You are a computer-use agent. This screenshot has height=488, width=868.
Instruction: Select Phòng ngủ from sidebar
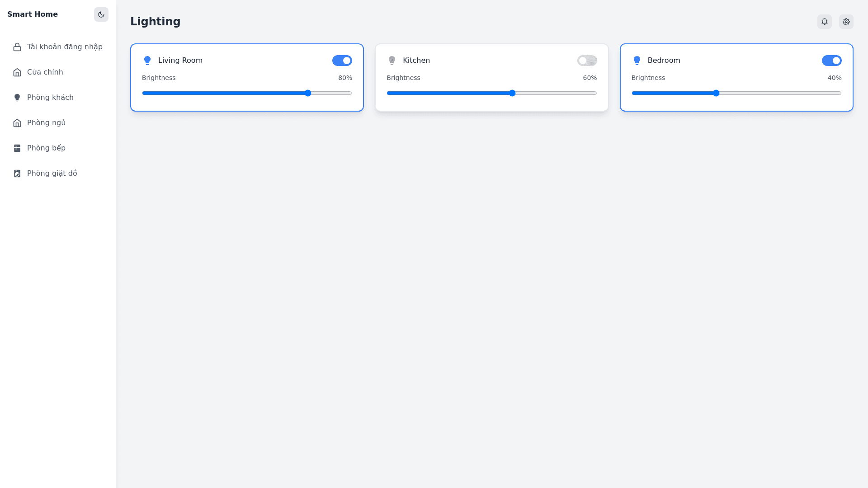(46, 123)
